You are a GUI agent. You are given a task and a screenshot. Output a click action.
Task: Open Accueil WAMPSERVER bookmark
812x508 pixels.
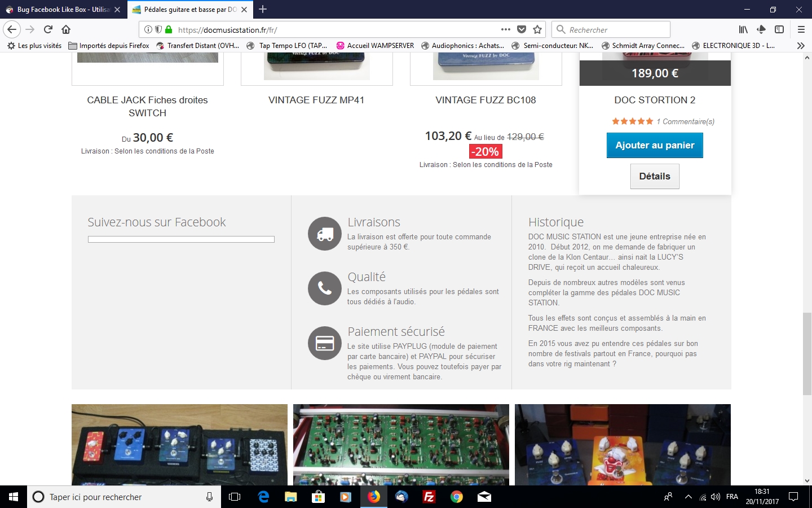[375, 46]
